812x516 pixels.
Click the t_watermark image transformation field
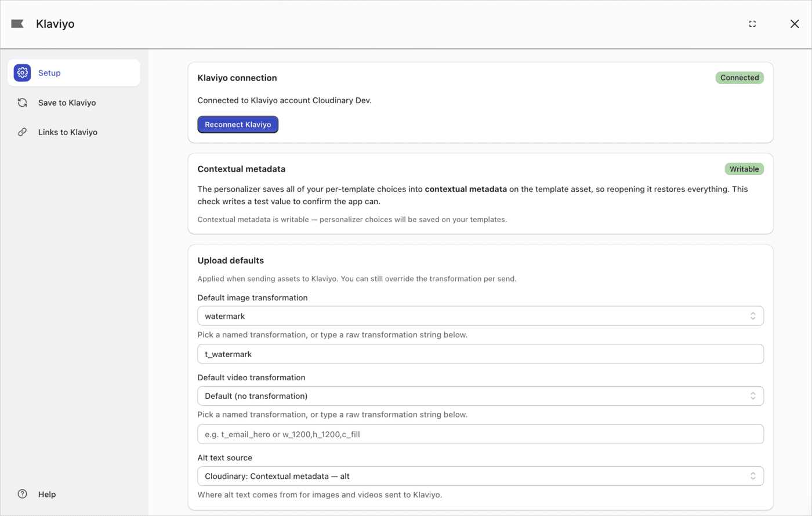(480, 354)
